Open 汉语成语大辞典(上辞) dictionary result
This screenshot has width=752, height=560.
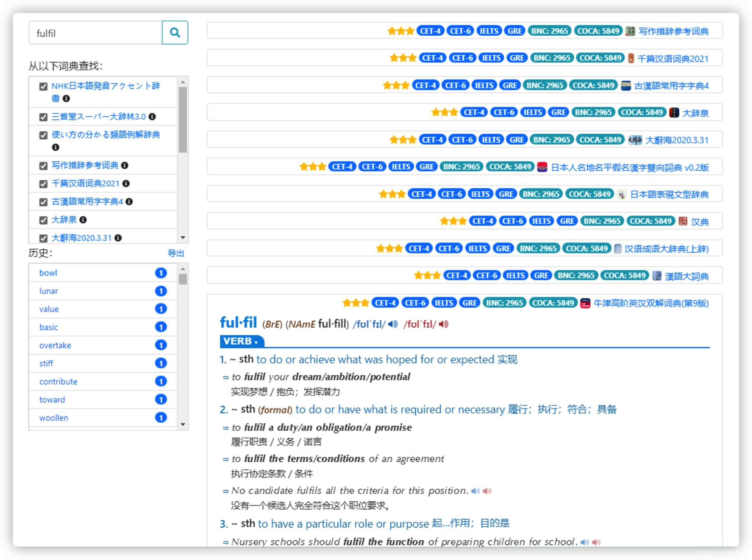pyautogui.click(x=666, y=249)
